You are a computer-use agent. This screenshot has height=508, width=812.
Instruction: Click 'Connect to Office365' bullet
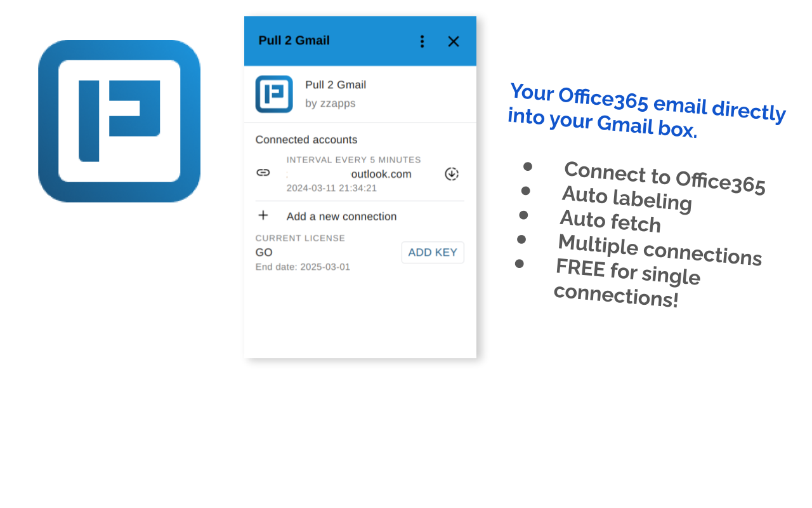664,178
